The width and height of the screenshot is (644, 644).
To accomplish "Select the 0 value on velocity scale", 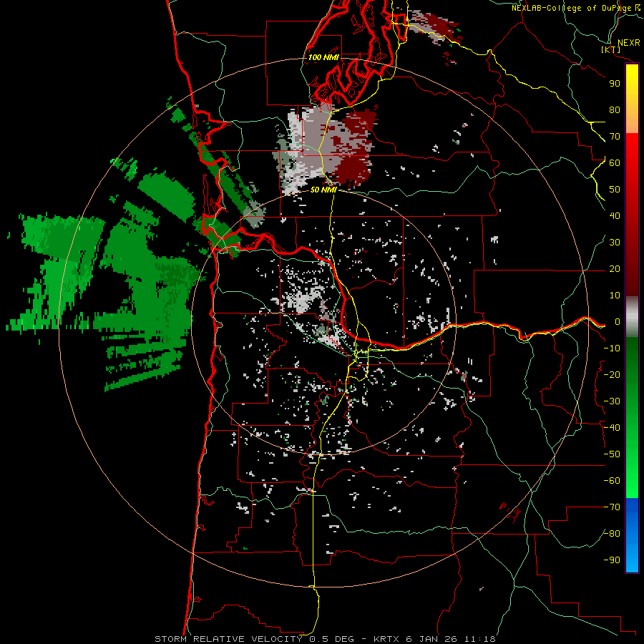I will [618, 322].
